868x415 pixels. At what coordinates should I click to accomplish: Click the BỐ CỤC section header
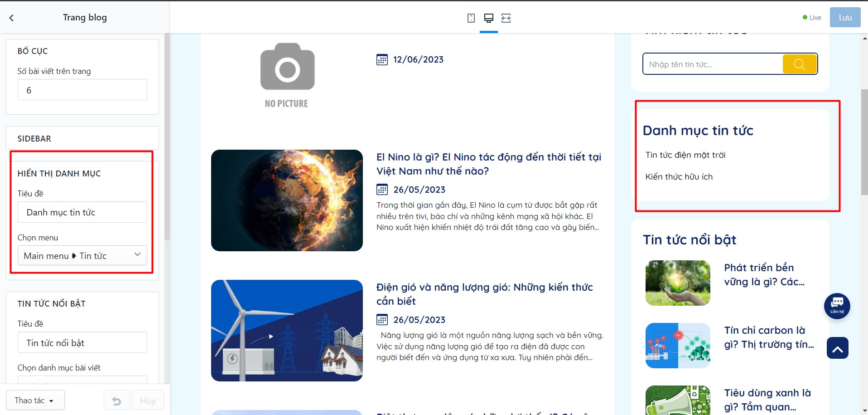pos(33,51)
